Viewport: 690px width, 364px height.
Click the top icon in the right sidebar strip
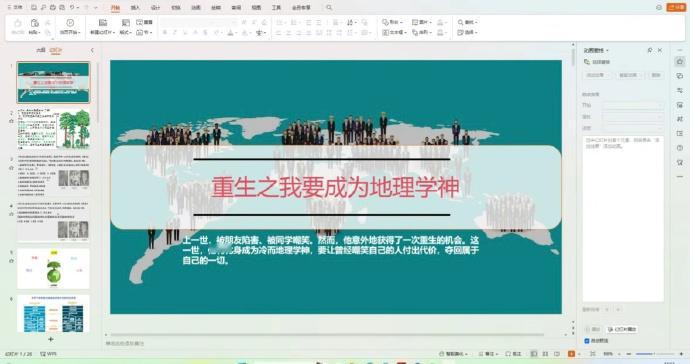pyautogui.click(x=680, y=62)
